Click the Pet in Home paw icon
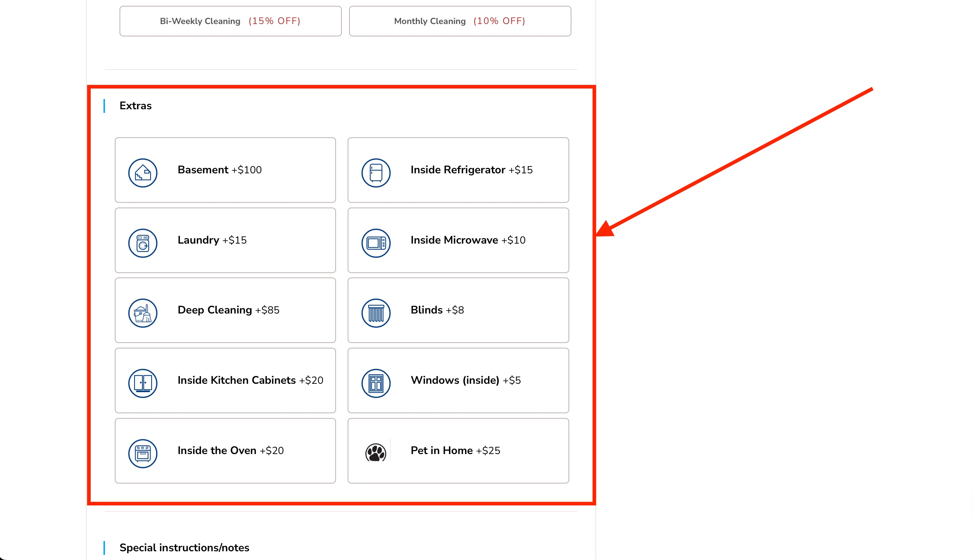The image size is (973, 560). [x=376, y=452]
